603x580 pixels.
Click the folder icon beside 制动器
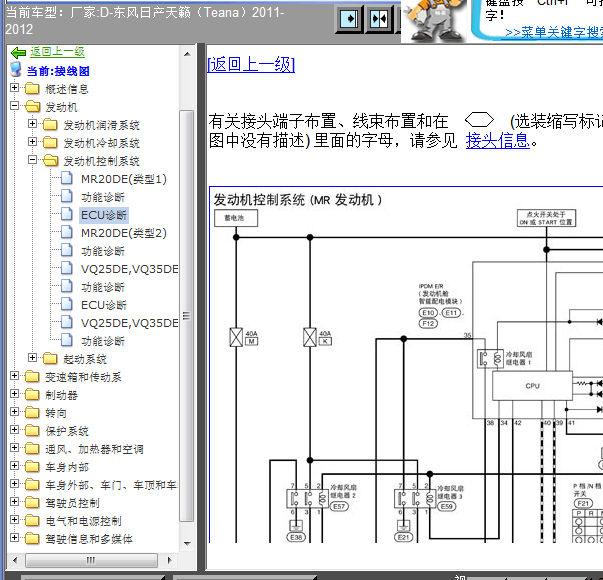tap(33, 395)
